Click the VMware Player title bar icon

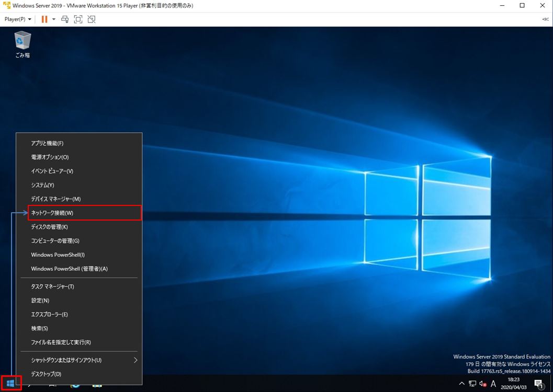pos(7,6)
